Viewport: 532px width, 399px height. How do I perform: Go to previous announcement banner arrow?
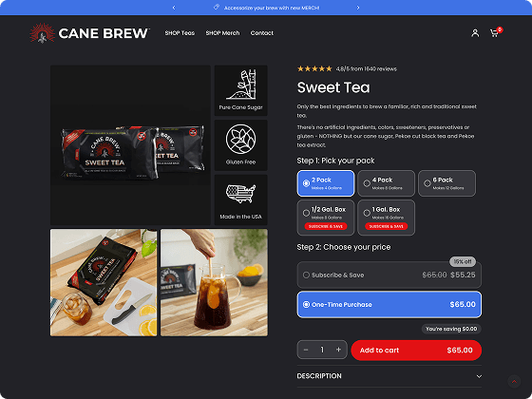174,8
